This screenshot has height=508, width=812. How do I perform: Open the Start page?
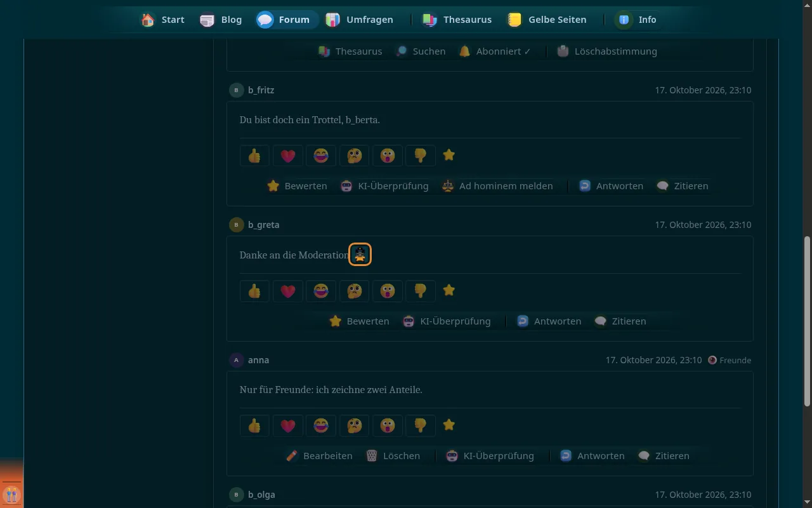(x=163, y=20)
